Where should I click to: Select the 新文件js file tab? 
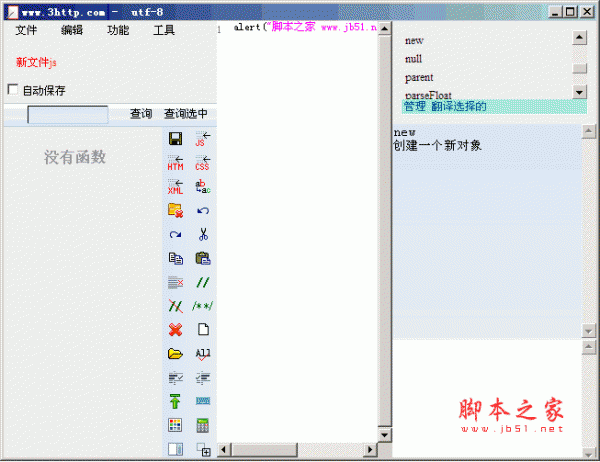pos(36,62)
